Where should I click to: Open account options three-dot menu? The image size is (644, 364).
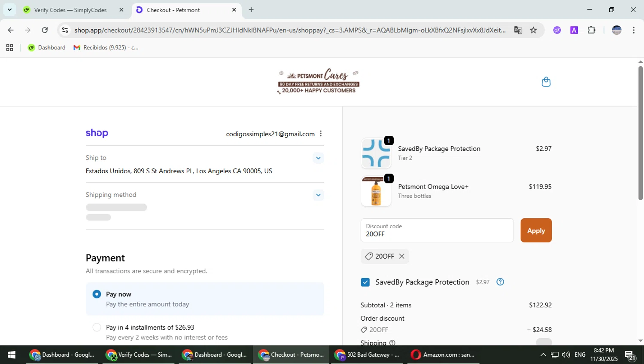click(321, 134)
